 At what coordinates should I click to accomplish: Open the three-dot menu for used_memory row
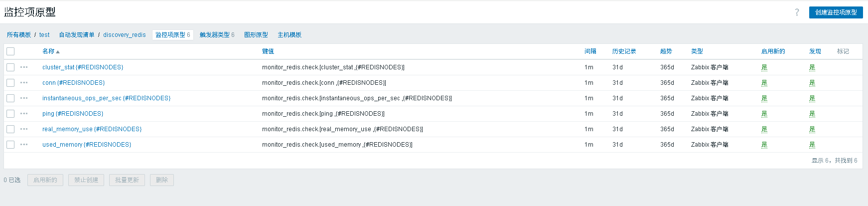[x=24, y=145]
